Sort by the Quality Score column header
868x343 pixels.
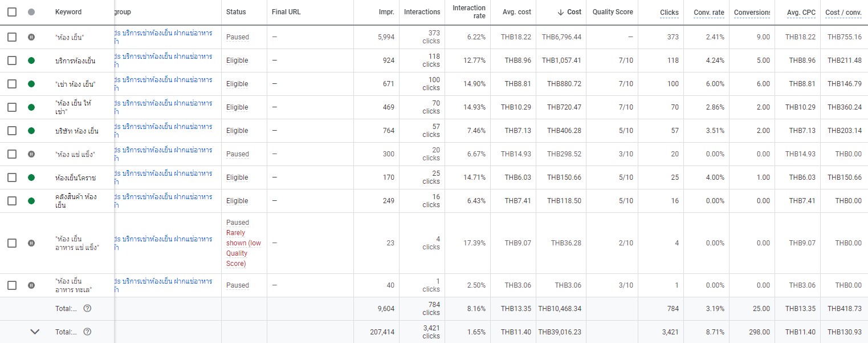(x=613, y=12)
